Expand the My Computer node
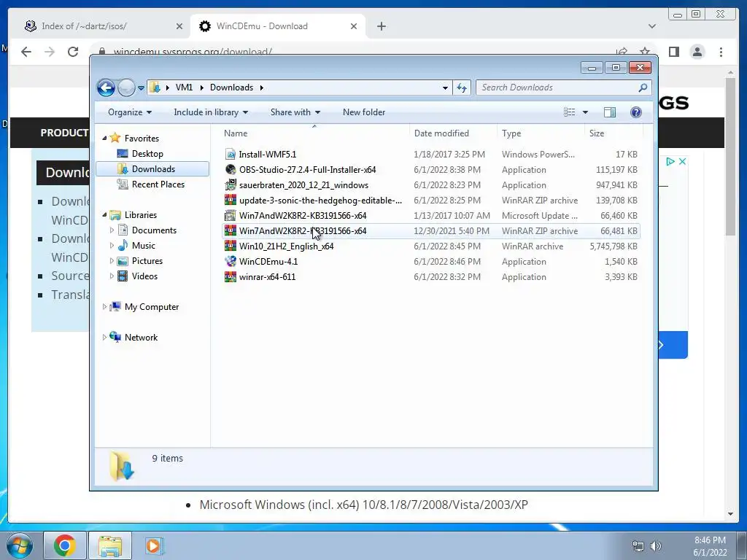Screen dimensions: 747x560 point(104,307)
